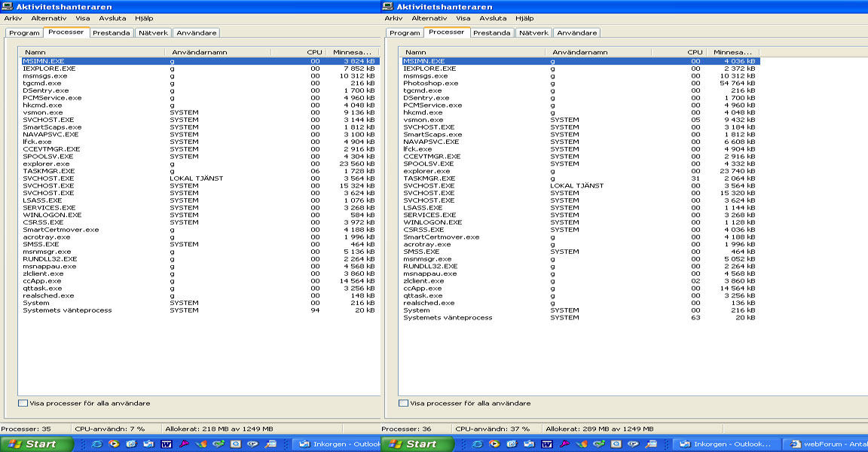Launch Microsoft Word from the right quick launch
Image resolution: width=868 pixels, height=452 pixels.
pyautogui.click(x=546, y=444)
